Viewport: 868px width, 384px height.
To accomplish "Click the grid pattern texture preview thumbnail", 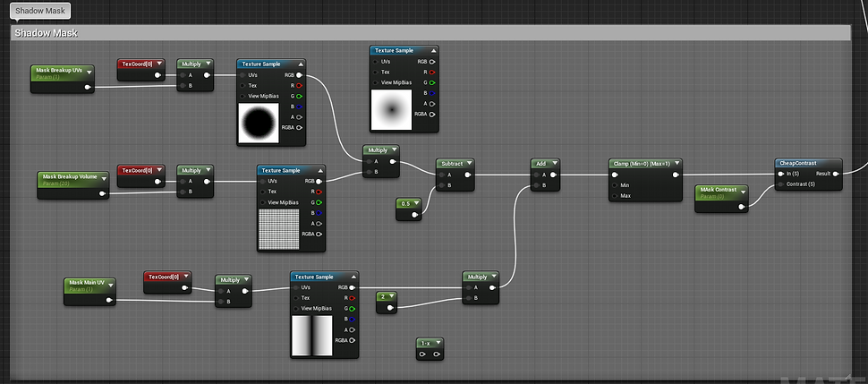I will (278, 229).
